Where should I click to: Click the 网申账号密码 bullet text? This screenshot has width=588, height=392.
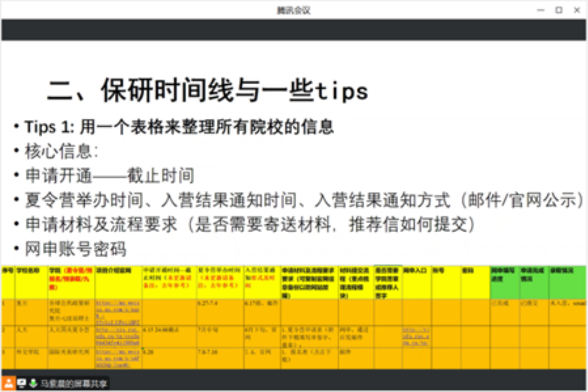click(76, 249)
